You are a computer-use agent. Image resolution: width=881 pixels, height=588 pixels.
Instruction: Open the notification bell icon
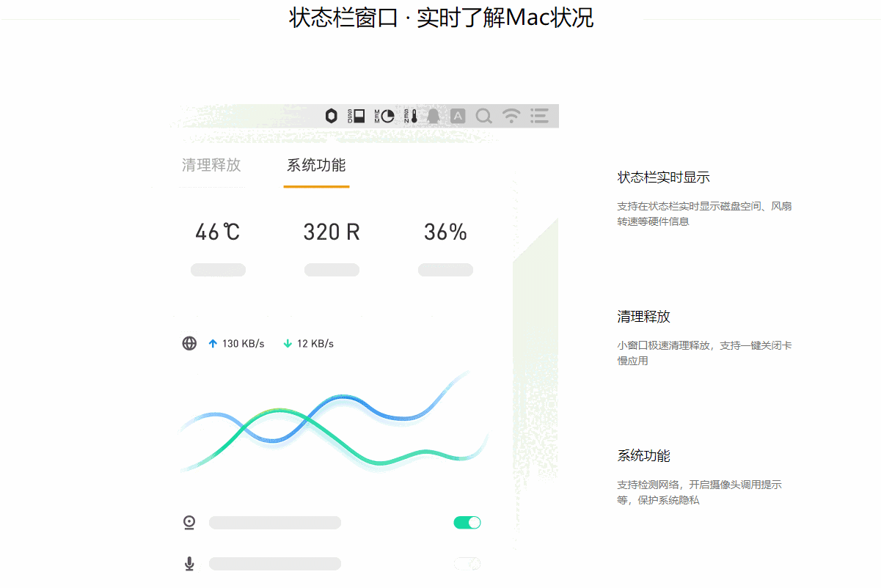pyautogui.click(x=432, y=116)
